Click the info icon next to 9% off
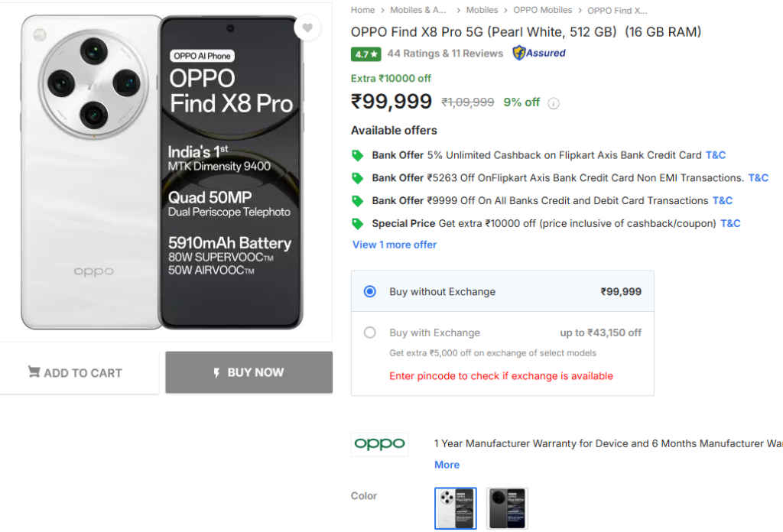The width and height of the screenshot is (783, 532). click(552, 102)
